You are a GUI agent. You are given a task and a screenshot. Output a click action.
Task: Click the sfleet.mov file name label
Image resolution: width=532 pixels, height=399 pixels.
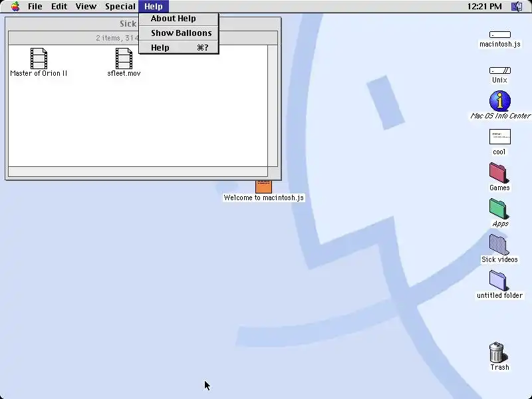pyautogui.click(x=124, y=73)
